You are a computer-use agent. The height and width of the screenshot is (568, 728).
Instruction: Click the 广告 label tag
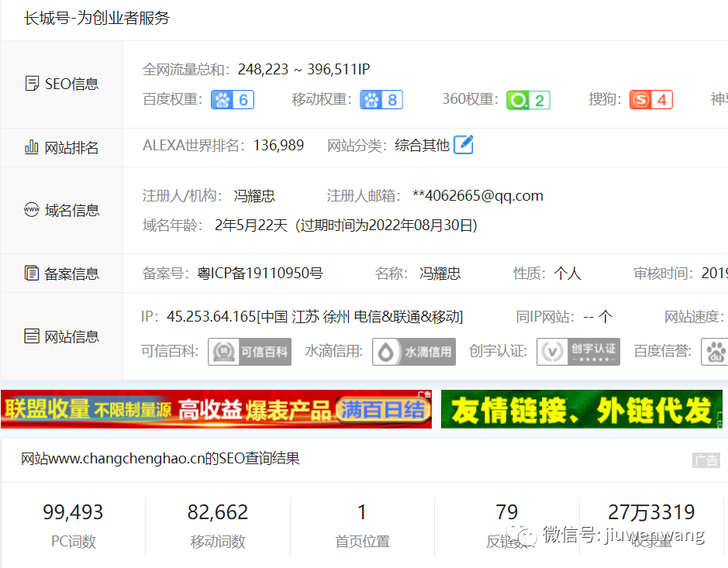coord(706,460)
